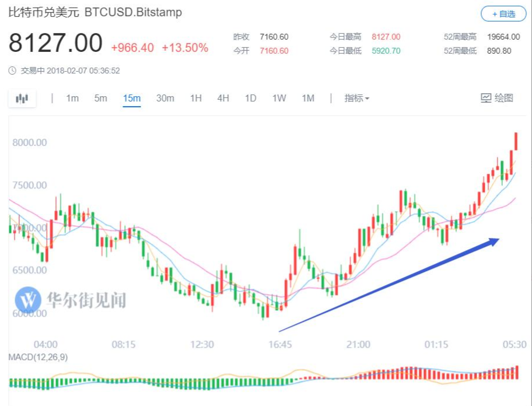Select the 1W weekly interval
532x406 pixels.
click(279, 98)
